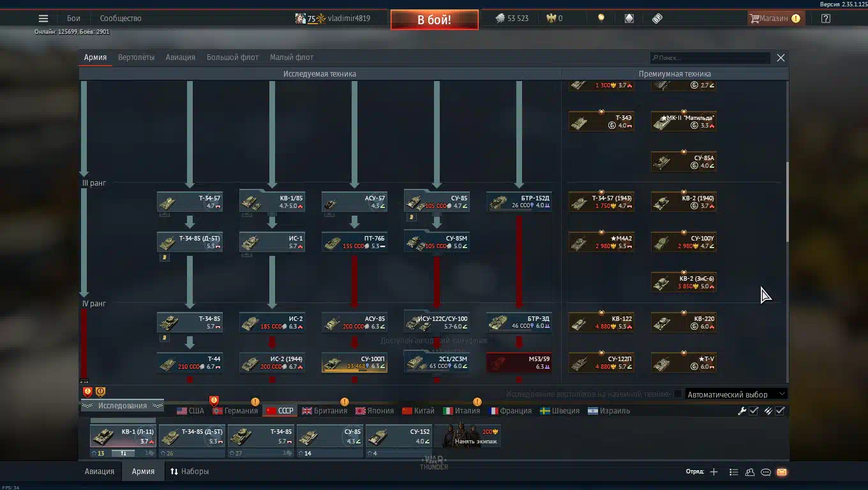
Task: Open the Бои menu
Action: click(x=73, y=19)
